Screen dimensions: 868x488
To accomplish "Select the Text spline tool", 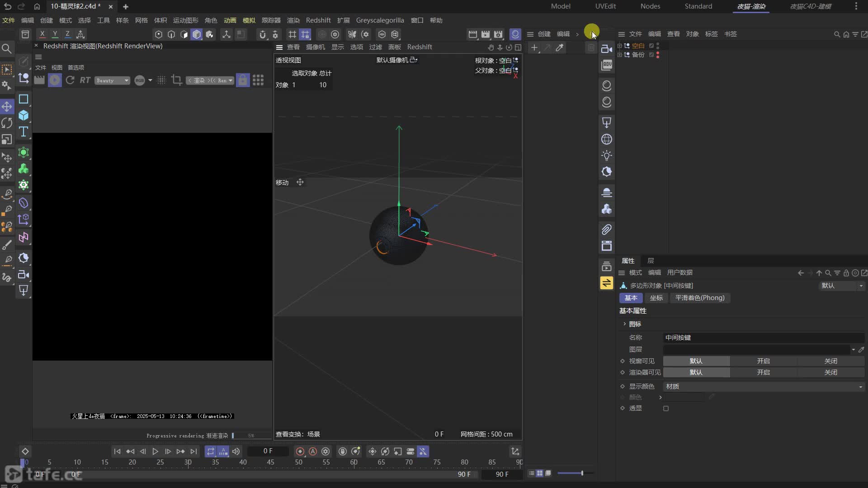I will point(24,131).
